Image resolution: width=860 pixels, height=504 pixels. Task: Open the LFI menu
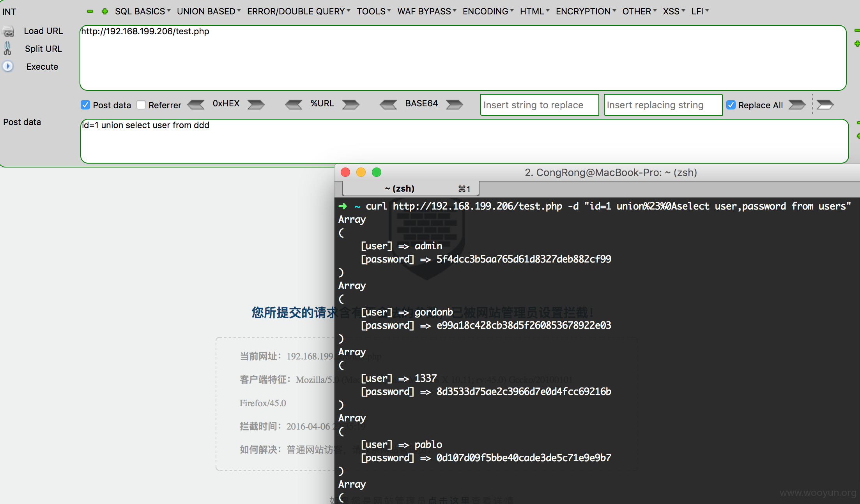click(x=700, y=11)
